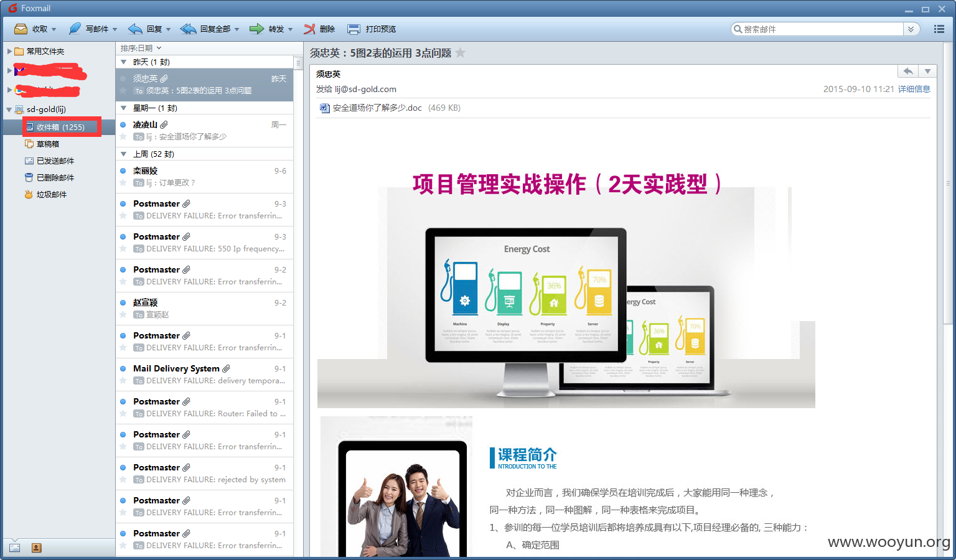Screen dimensions: 956x560
Task: Click 写邮件 compose icon
Action: (75, 29)
